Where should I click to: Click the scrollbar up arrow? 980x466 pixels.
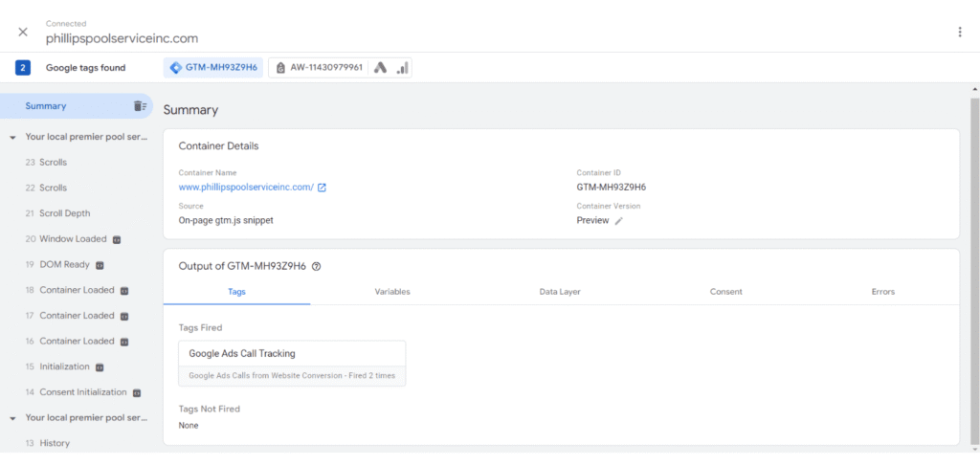(x=974, y=88)
